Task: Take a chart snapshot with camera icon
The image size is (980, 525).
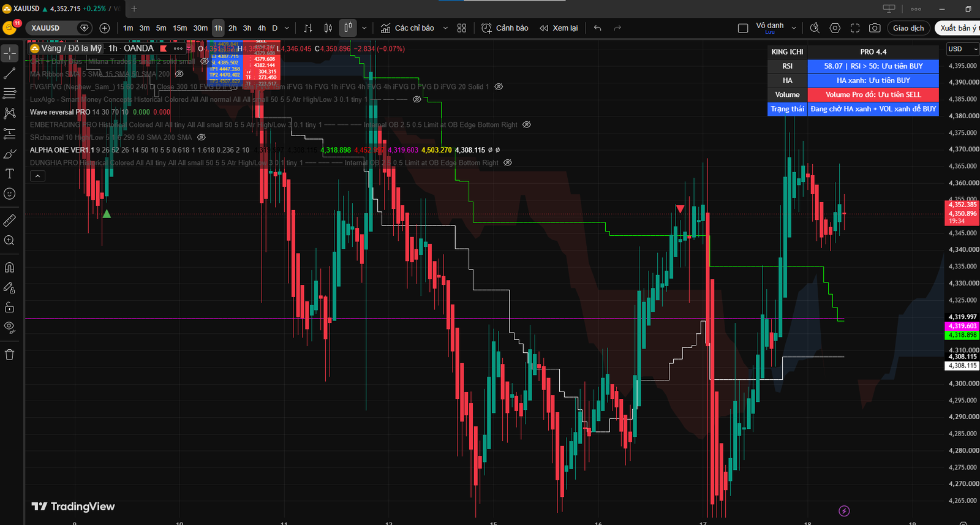Action: click(875, 28)
